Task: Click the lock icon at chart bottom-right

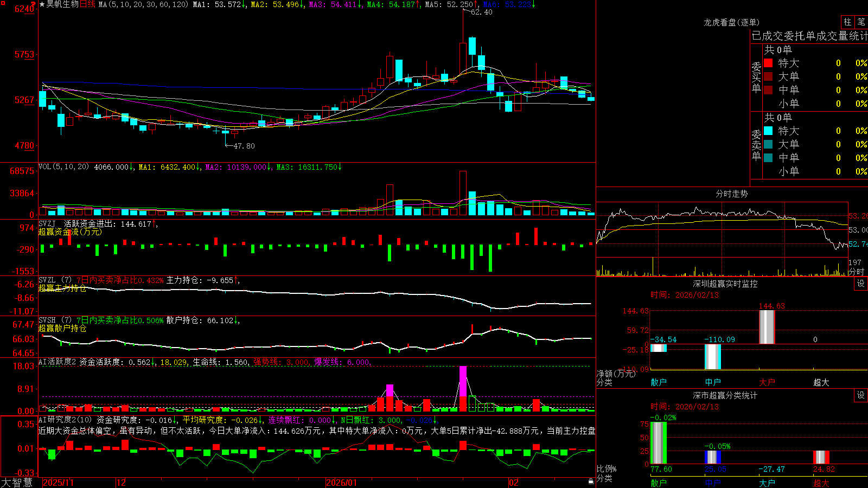Action: tap(591, 481)
